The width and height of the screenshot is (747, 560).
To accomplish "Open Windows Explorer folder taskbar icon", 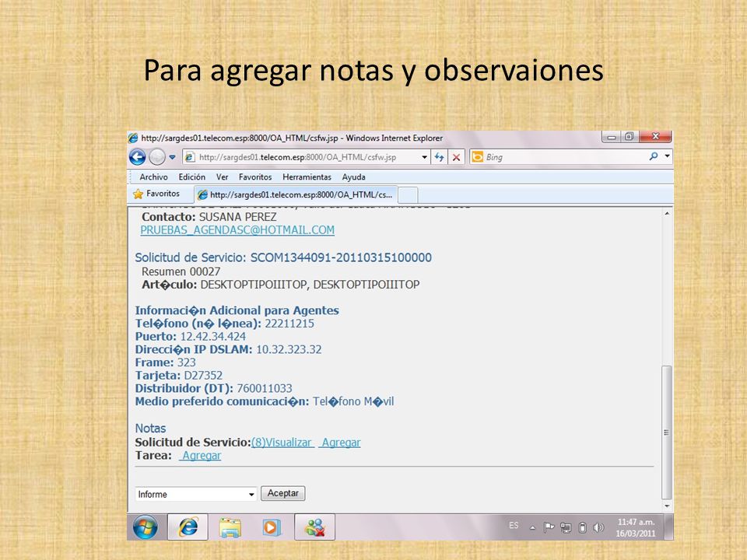I will [230, 527].
